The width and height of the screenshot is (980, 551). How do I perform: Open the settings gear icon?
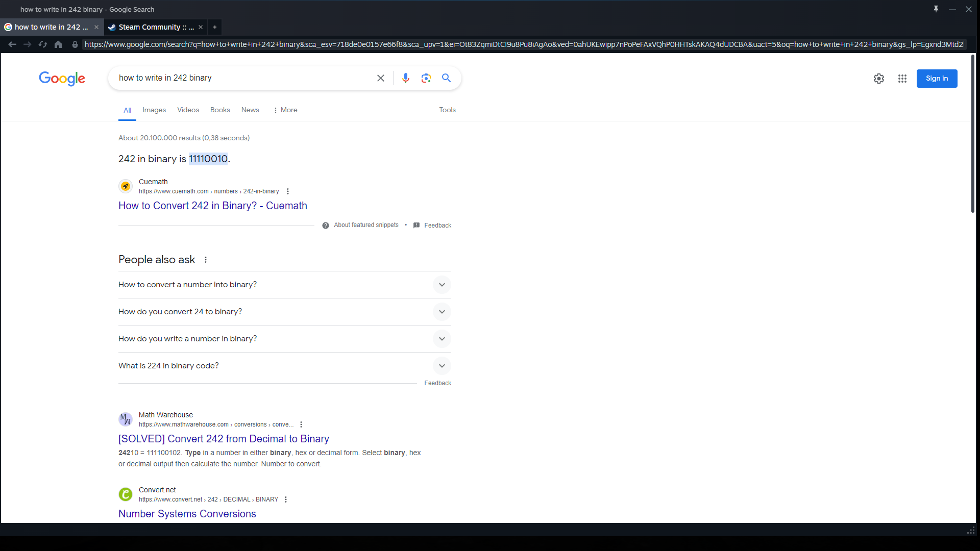(879, 79)
